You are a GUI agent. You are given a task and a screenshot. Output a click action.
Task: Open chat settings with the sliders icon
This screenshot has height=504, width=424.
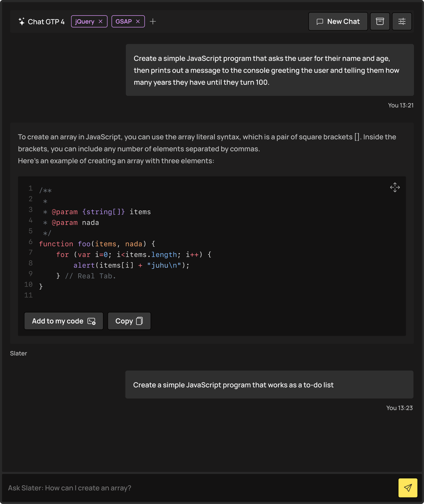pos(402,21)
